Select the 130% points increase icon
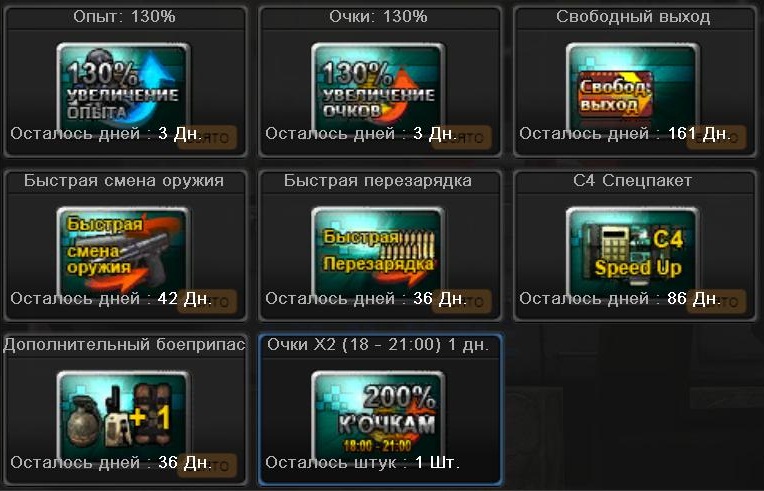 pos(378,86)
